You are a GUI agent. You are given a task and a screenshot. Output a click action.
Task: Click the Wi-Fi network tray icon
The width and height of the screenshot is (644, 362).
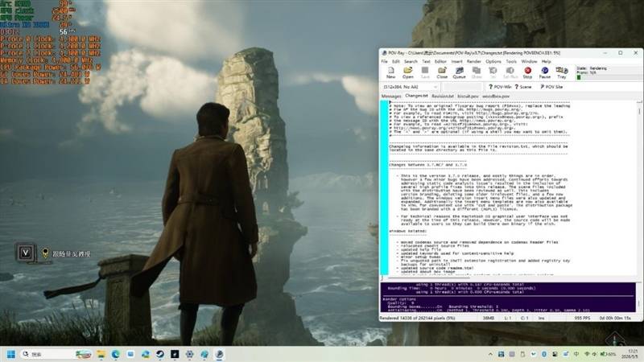point(587,354)
